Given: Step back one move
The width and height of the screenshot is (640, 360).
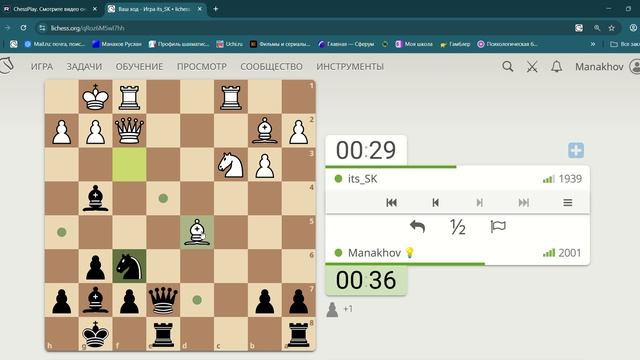Looking at the screenshot, I should 436,202.
